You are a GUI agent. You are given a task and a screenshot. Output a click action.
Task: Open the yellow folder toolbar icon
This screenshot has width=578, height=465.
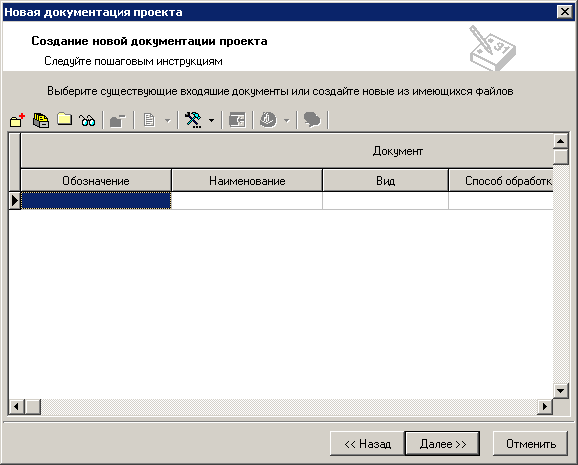point(65,119)
